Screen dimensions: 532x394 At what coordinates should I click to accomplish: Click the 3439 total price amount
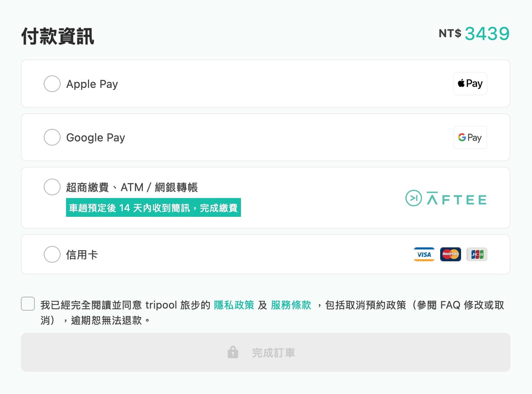pos(487,34)
